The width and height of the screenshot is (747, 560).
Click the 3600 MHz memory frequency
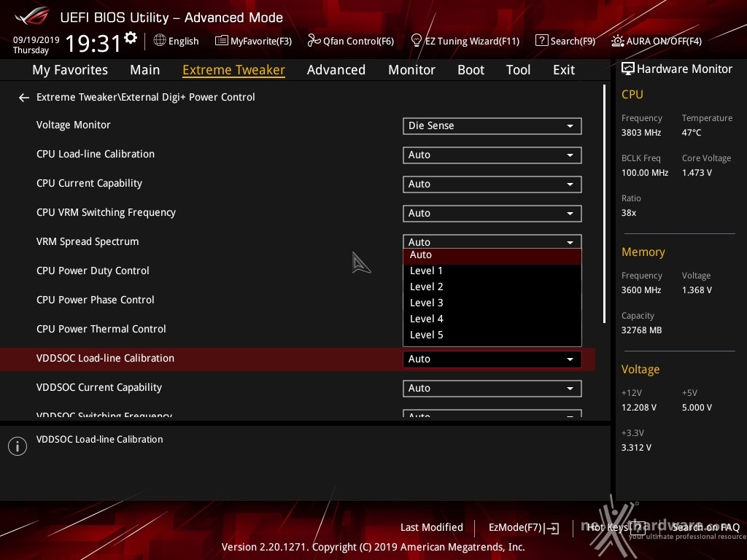coord(640,290)
